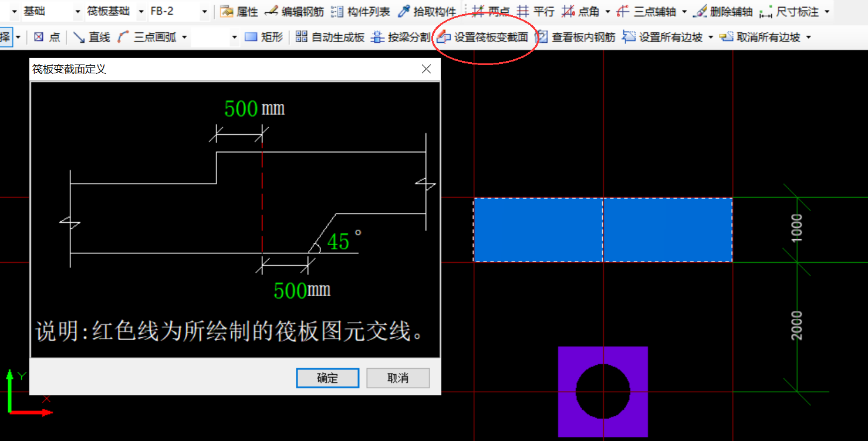Click the 2000 dimension label
The height and width of the screenshot is (441, 868).
point(797,325)
